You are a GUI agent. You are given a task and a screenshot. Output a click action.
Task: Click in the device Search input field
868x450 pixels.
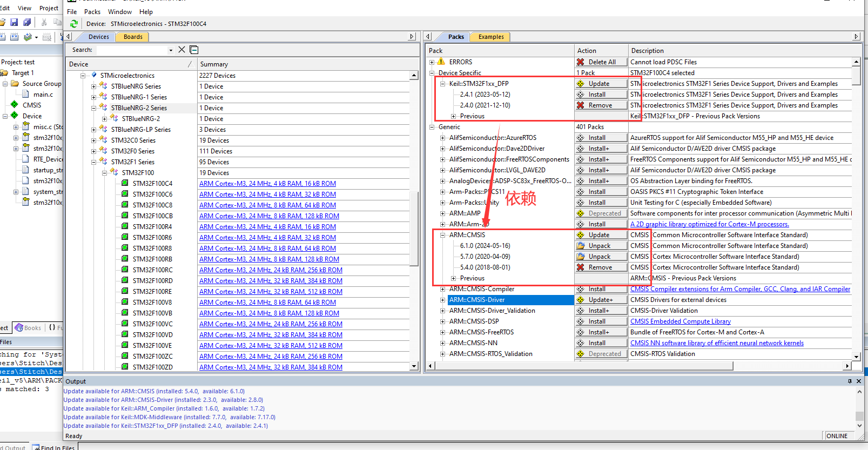click(x=131, y=50)
